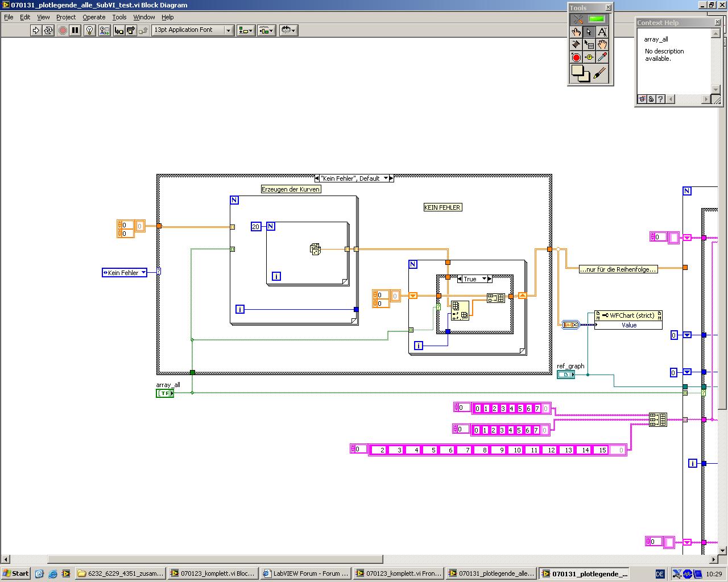Open the "Kein Fehler", Default case selector dropdown
The height and width of the screenshot is (582, 728).
[386, 178]
